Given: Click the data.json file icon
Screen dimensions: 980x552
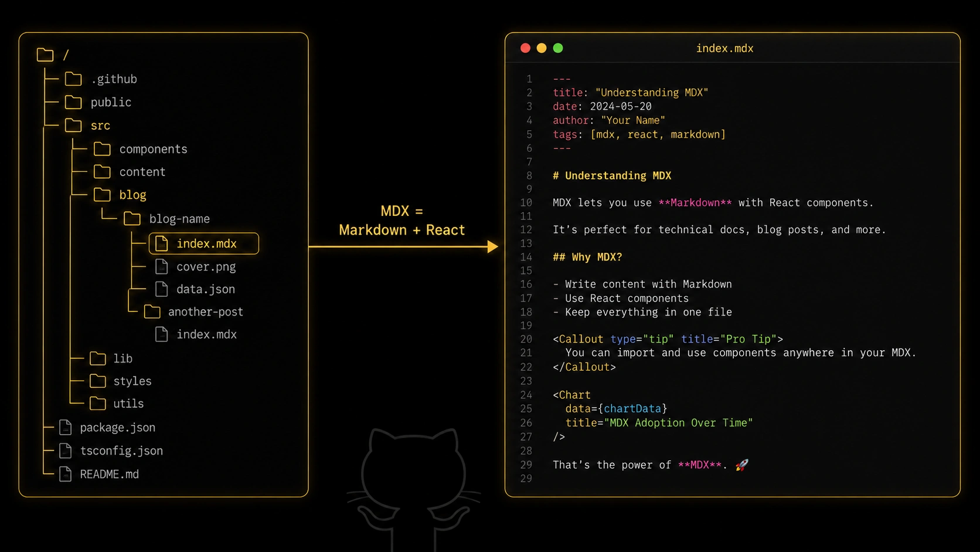Looking at the screenshot, I should click(161, 289).
